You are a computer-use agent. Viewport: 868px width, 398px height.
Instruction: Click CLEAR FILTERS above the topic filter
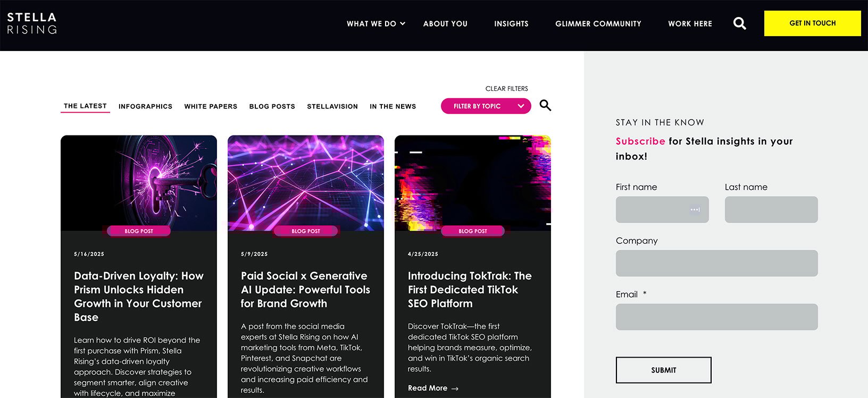[506, 88]
